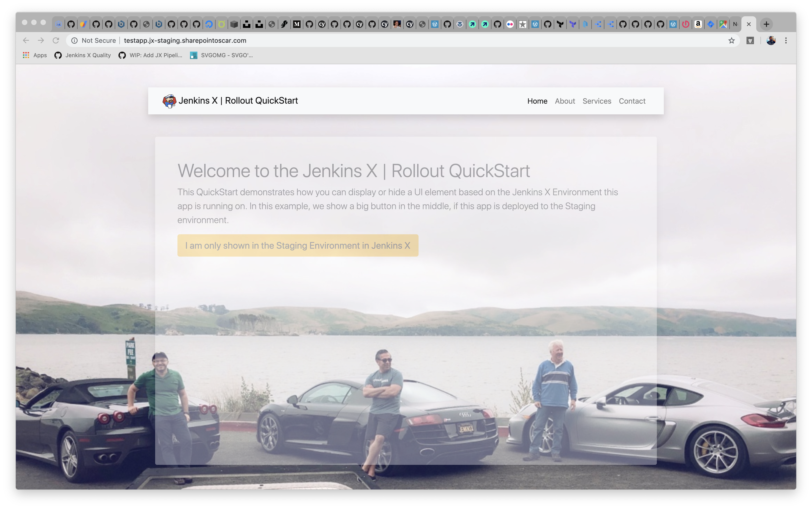
Task: Switch to the red power icon tab
Action: point(685,24)
